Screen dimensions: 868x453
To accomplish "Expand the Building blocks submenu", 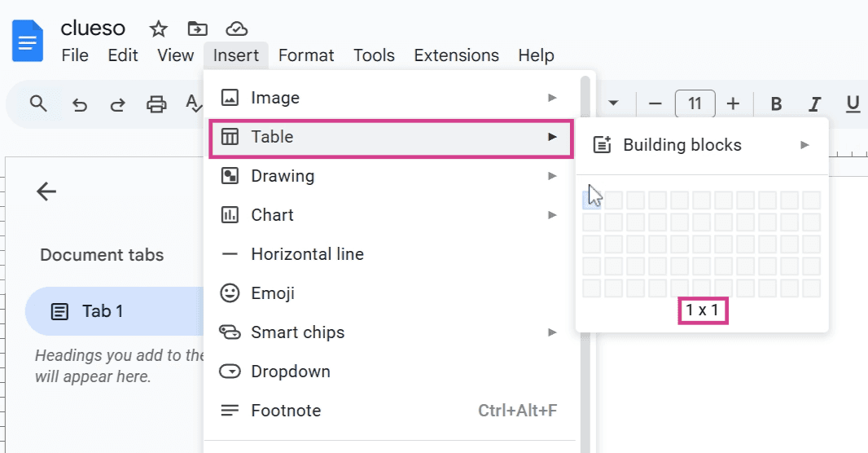I will coord(702,145).
